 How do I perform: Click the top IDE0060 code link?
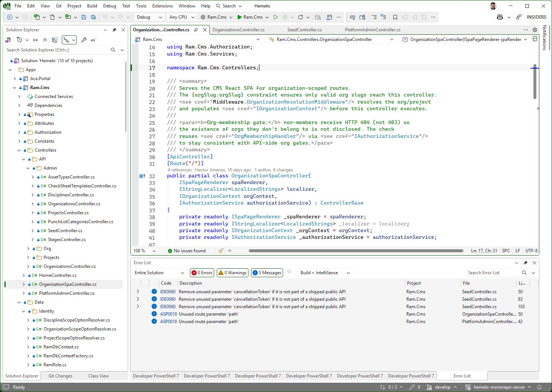click(168, 292)
